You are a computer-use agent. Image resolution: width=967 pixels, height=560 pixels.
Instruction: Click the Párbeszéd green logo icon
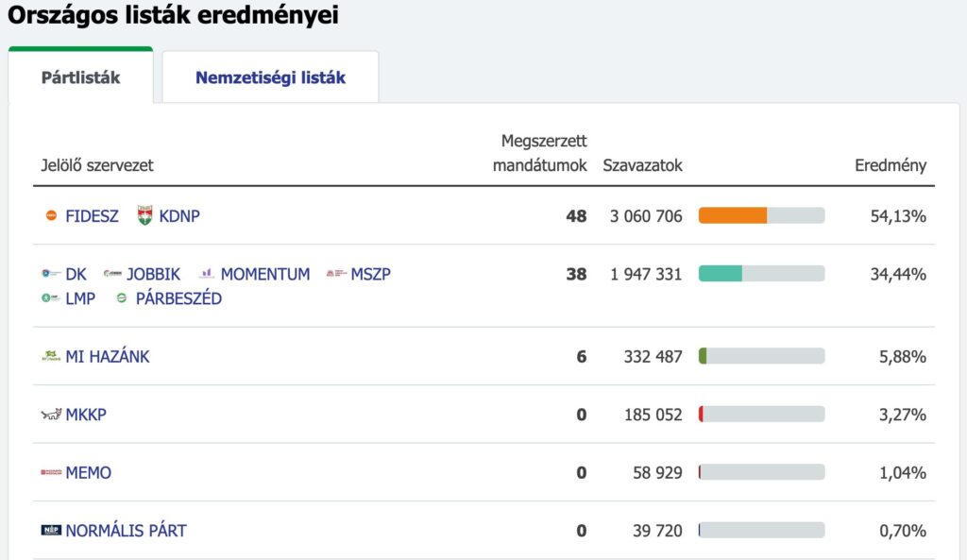coord(121,298)
